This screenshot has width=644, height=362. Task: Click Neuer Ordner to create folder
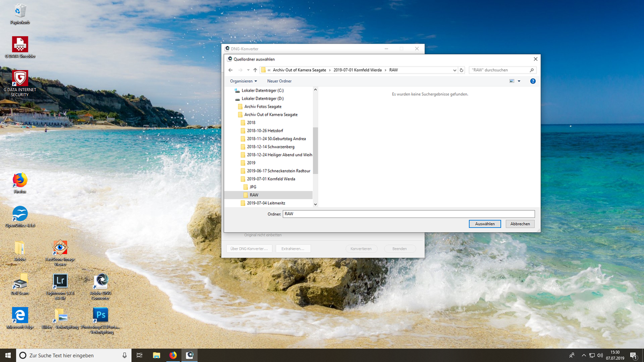[279, 81]
